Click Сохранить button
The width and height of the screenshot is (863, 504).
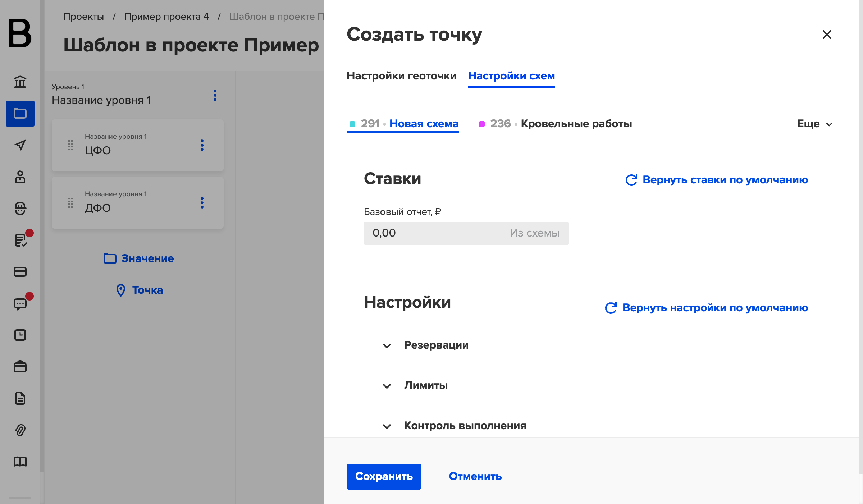pos(384,477)
